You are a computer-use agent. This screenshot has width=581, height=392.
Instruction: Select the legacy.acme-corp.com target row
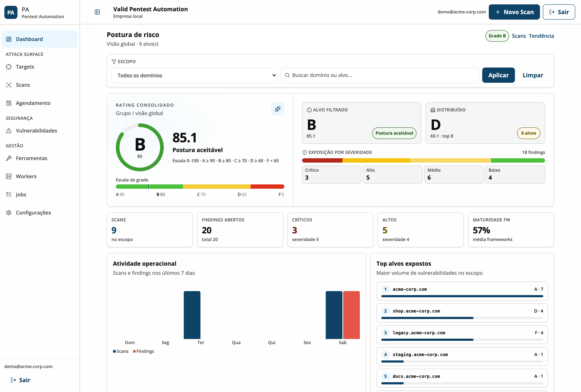462,335
